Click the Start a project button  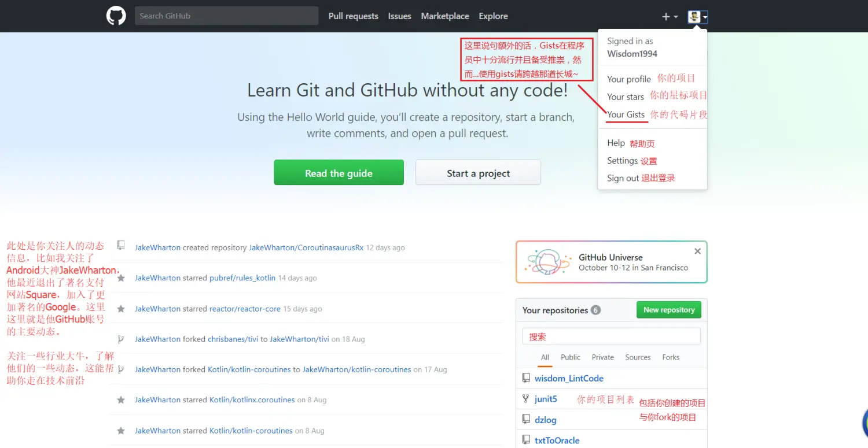[478, 172]
